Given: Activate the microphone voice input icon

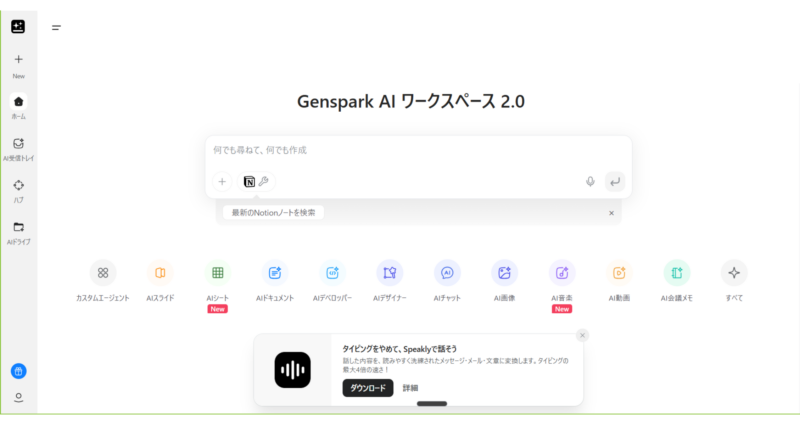Looking at the screenshot, I should click(x=590, y=182).
